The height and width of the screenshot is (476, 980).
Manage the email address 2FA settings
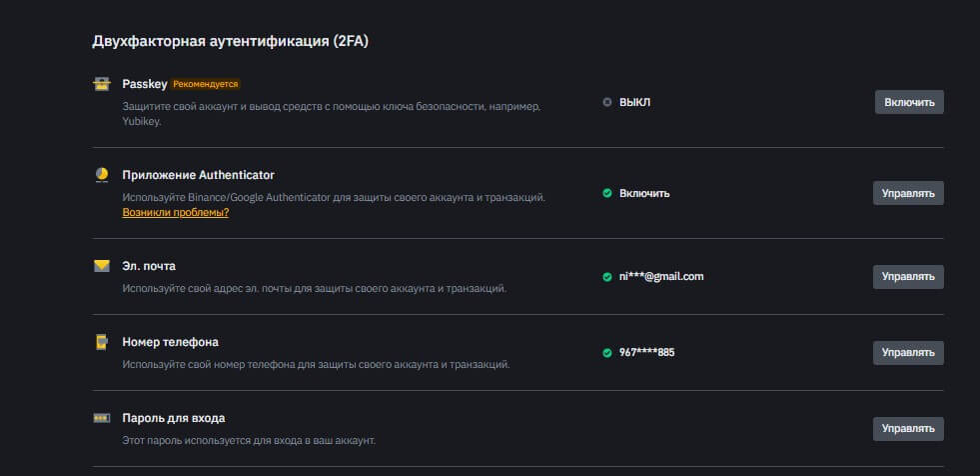(x=908, y=276)
